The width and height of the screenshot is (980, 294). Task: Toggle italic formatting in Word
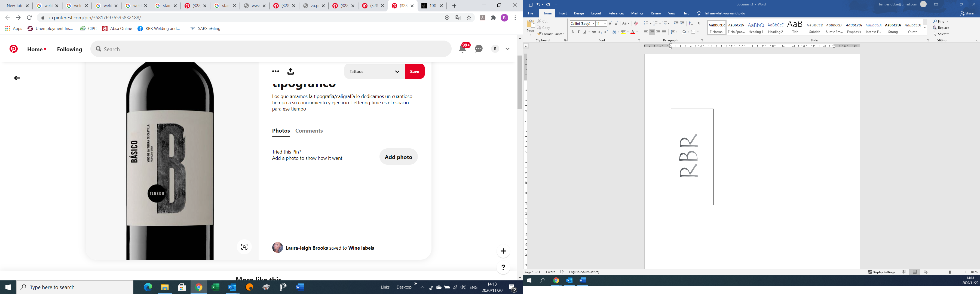(578, 32)
